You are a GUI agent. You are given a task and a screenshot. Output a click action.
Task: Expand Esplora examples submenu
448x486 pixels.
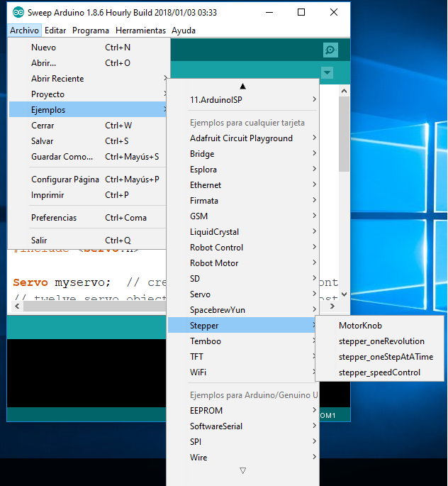click(x=243, y=170)
